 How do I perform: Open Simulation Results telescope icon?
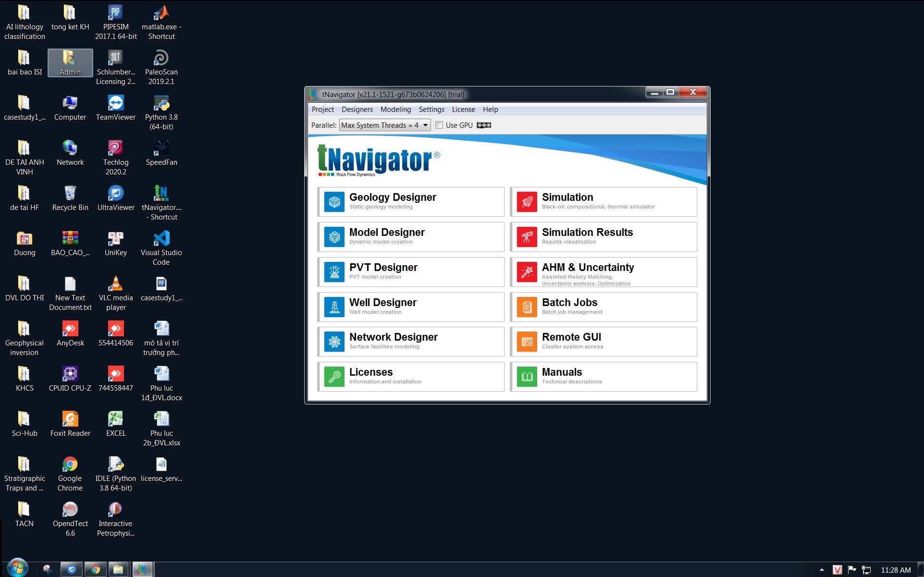527,237
